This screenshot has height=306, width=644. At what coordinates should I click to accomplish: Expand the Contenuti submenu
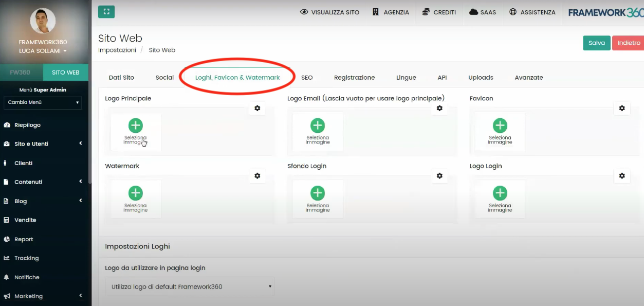point(81,182)
